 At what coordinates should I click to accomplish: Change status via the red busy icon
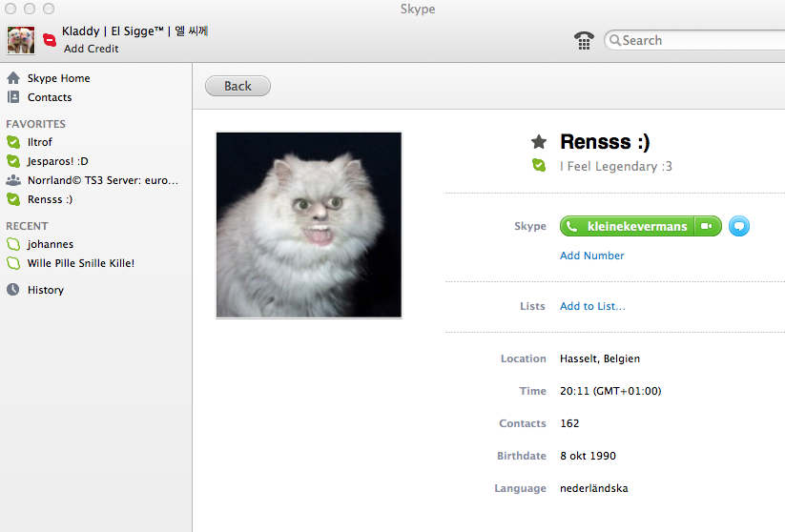click(50, 39)
